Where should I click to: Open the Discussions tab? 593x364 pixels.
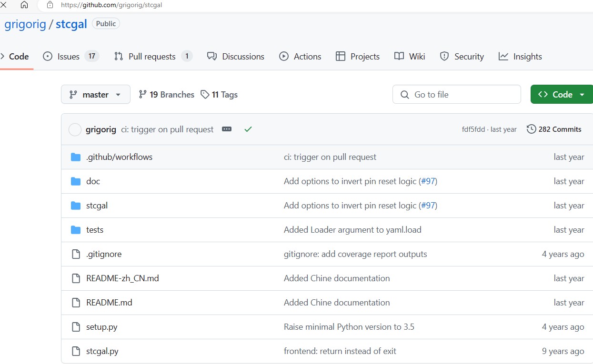point(236,56)
